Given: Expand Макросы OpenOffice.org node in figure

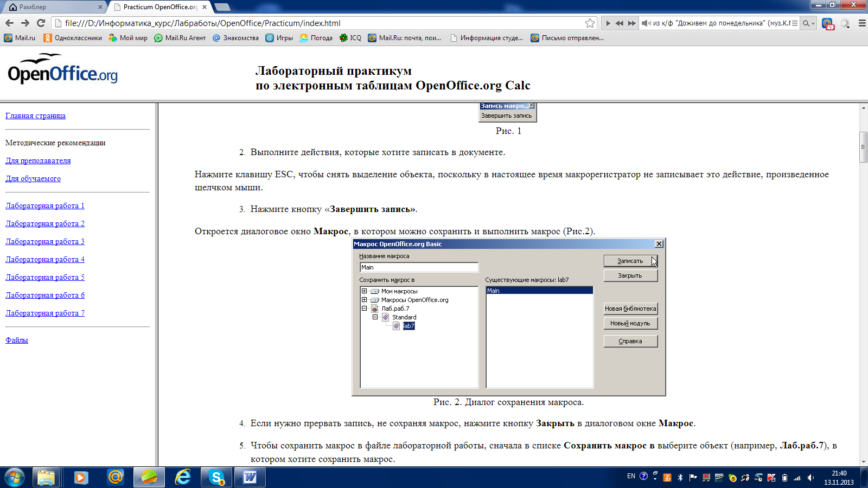Looking at the screenshot, I should click(365, 300).
